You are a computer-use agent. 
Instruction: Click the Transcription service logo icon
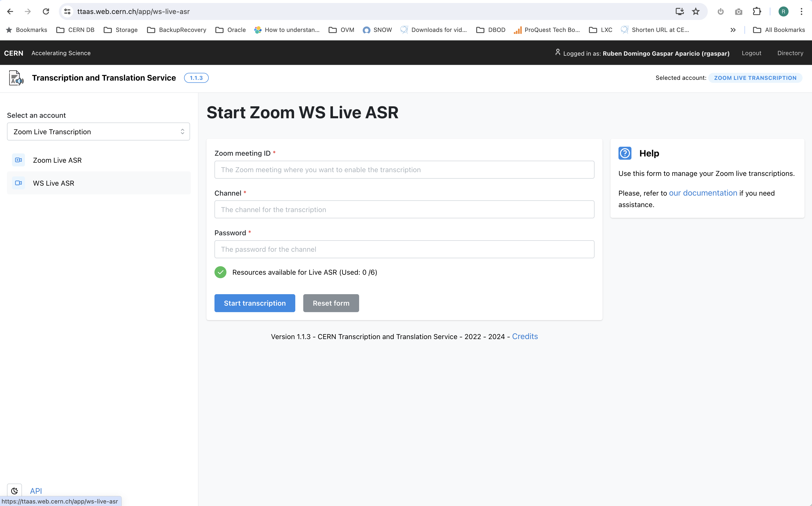(x=16, y=78)
